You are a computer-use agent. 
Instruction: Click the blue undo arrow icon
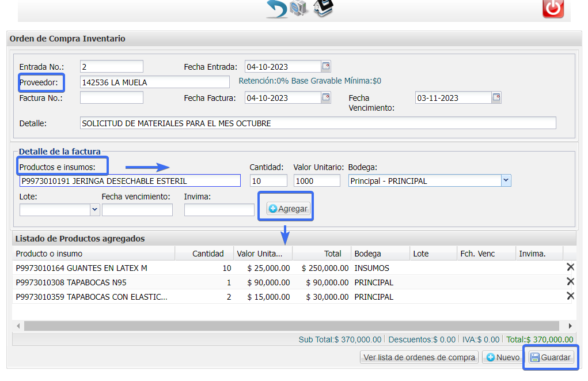277,9
